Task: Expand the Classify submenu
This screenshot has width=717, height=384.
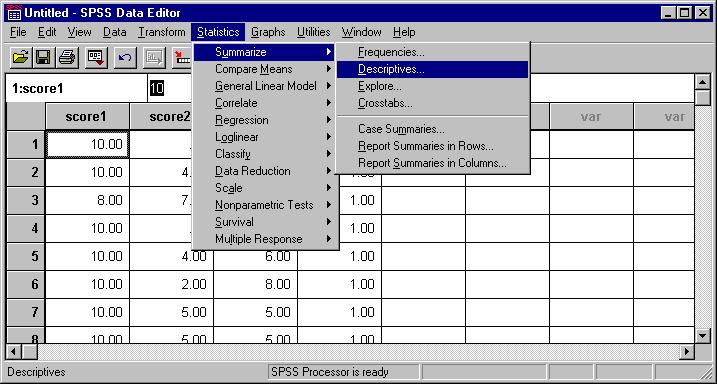Action: coord(264,154)
